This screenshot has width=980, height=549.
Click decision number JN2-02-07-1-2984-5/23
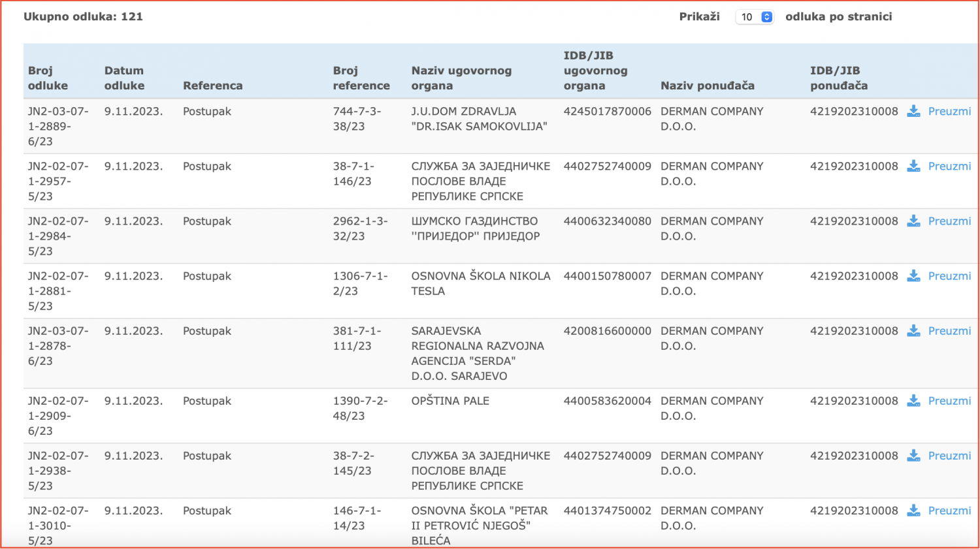[58, 236]
